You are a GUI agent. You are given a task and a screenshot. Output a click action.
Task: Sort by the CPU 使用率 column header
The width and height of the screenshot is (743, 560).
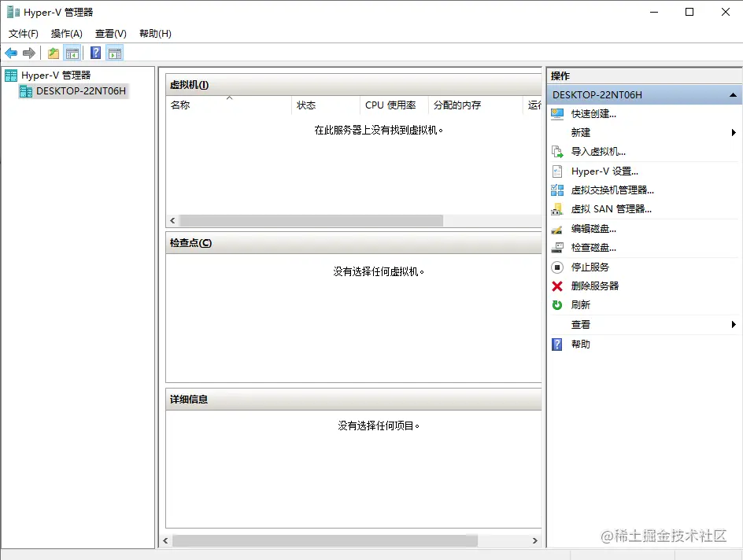click(x=394, y=105)
